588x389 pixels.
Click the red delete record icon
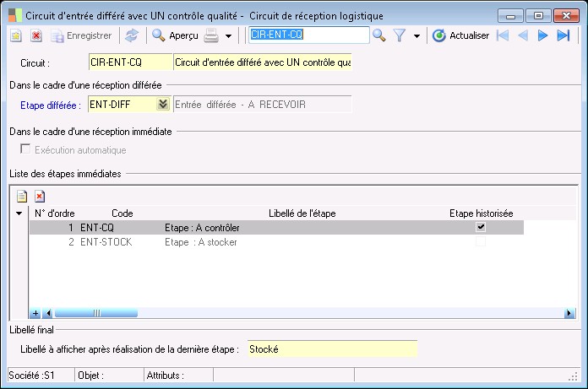[36, 36]
